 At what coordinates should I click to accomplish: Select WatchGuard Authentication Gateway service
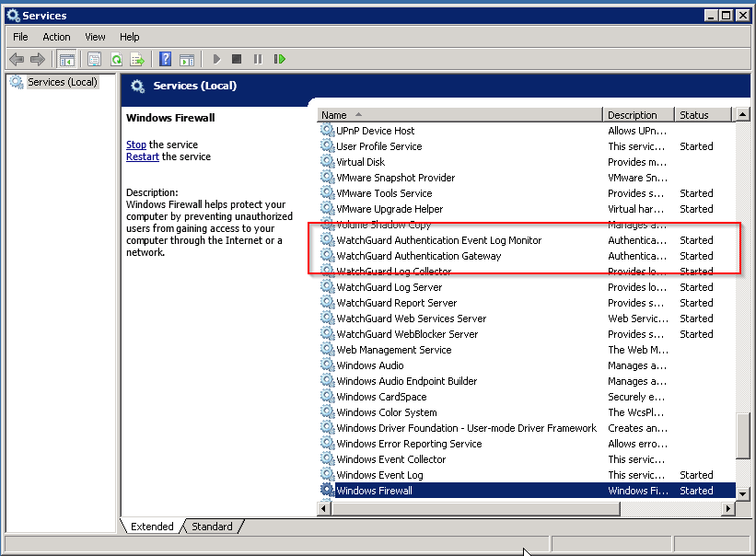point(527,255)
